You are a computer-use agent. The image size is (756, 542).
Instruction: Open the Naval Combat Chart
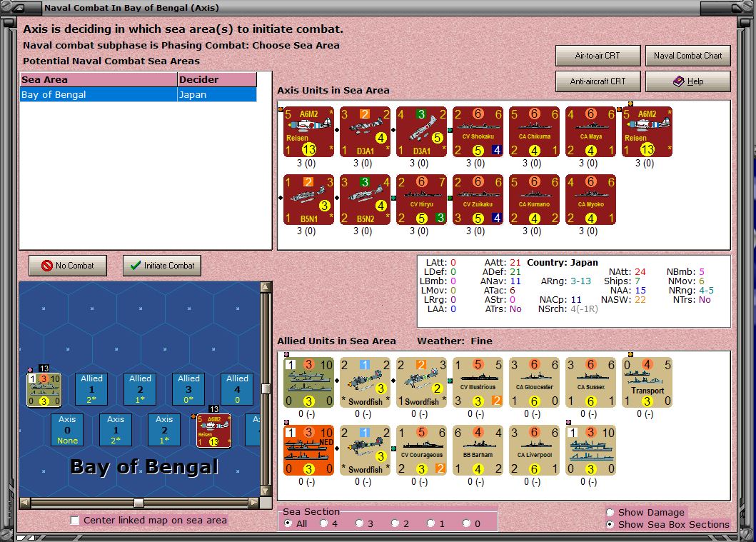tap(688, 56)
